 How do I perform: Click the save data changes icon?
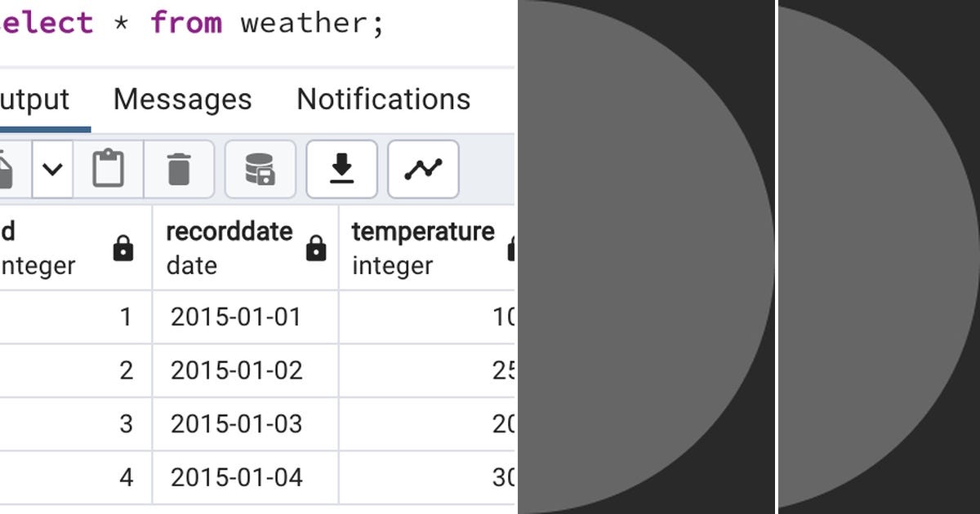tap(260, 170)
